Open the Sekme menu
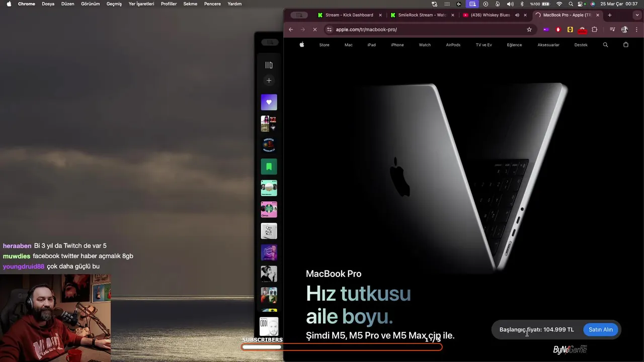The height and width of the screenshot is (362, 644). 190,4
